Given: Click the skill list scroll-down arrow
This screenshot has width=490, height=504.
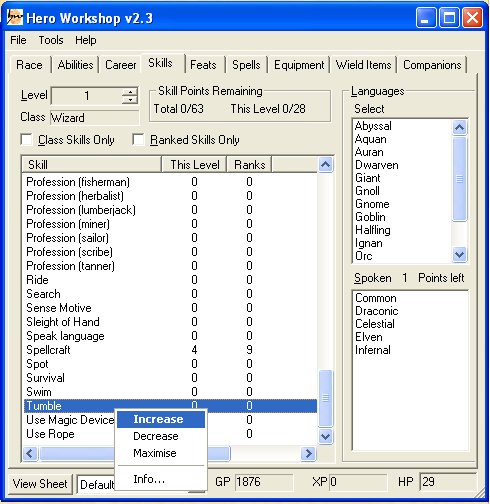Looking at the screenshot, I should [x=325, y=436].
